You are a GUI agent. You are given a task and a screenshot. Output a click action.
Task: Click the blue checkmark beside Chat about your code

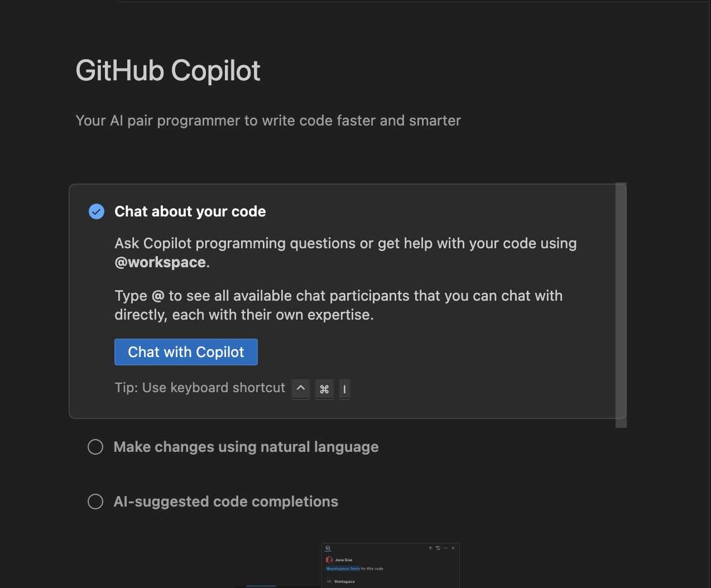pos(97,211)
